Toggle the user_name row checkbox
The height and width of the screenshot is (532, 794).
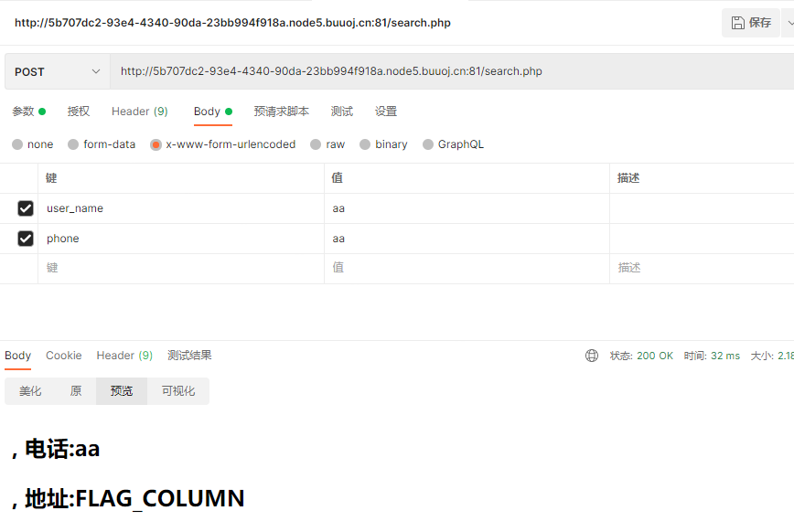pyautogui.click(x=26, y=208)
